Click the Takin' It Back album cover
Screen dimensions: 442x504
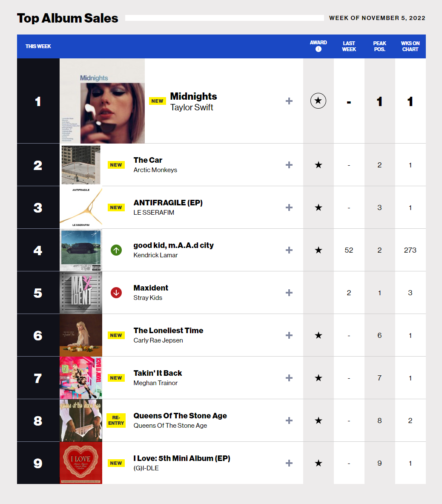(x=81, y=378)
